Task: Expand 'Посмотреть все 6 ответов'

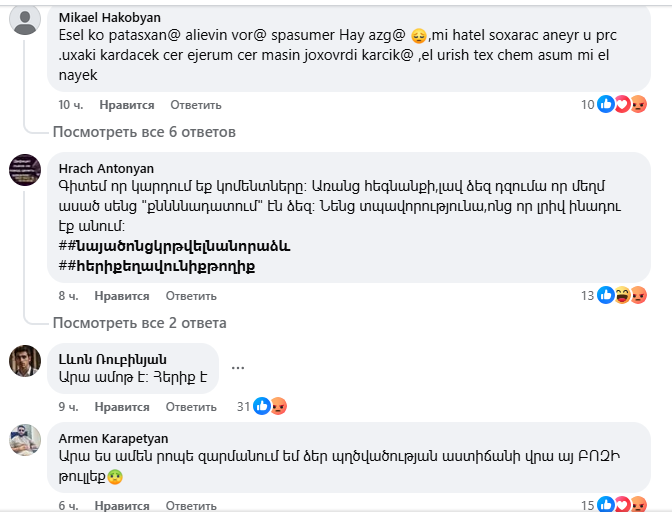Action: (x=144, y=131)
